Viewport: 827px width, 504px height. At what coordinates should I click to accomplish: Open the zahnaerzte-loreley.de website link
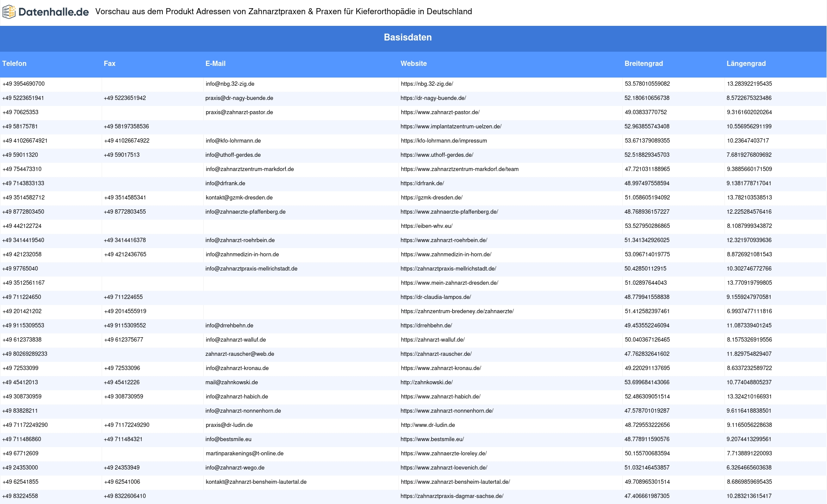[444, 454]
